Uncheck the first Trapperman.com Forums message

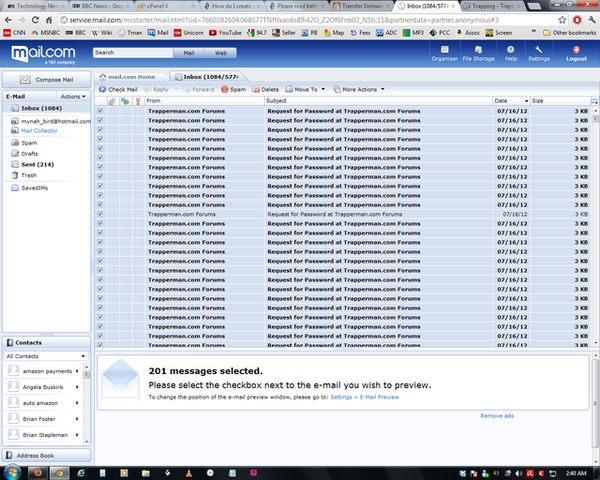(100, 111)
